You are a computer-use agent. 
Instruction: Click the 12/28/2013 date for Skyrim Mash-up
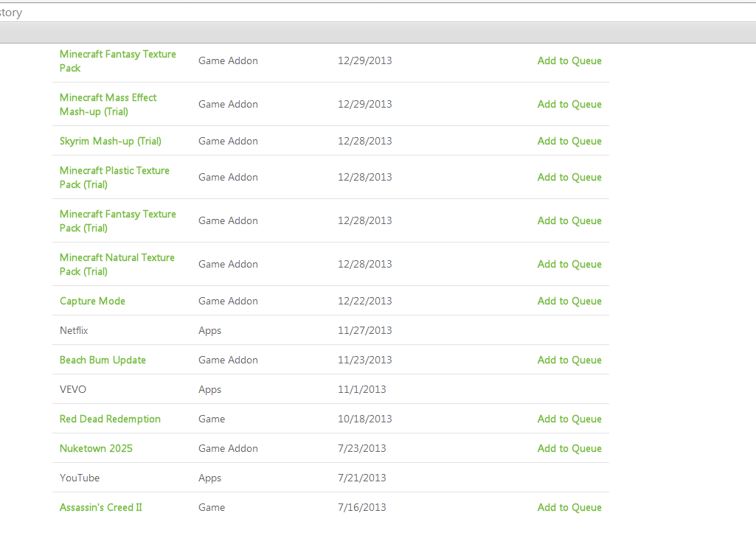[365, 142]
